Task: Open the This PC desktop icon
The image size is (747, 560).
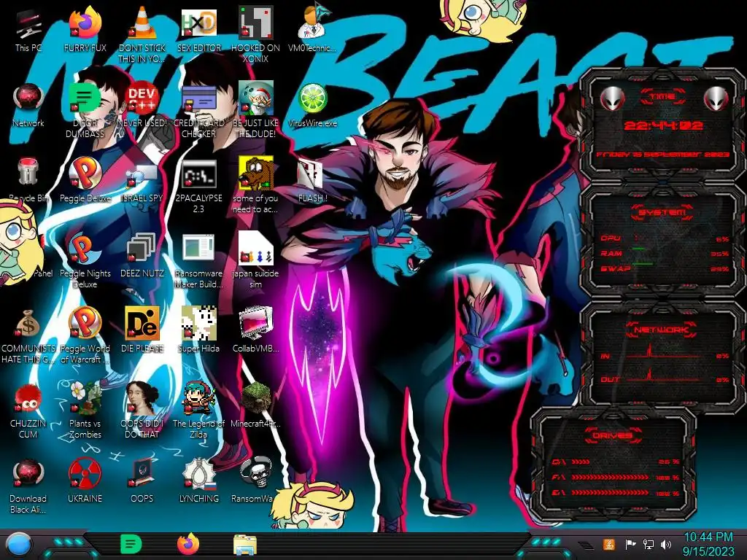Action: pyautogui.click(x=28, y=25)
